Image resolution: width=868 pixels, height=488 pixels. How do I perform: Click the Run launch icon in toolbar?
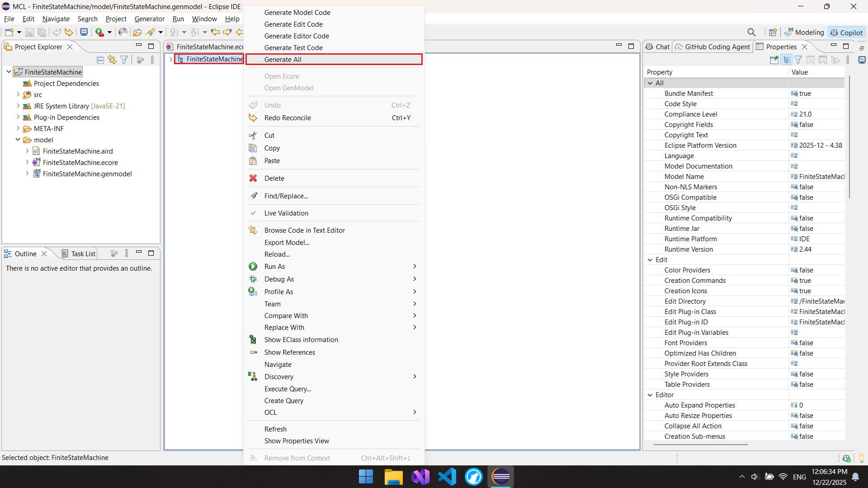pyautogui.click(x=99, y=32)
